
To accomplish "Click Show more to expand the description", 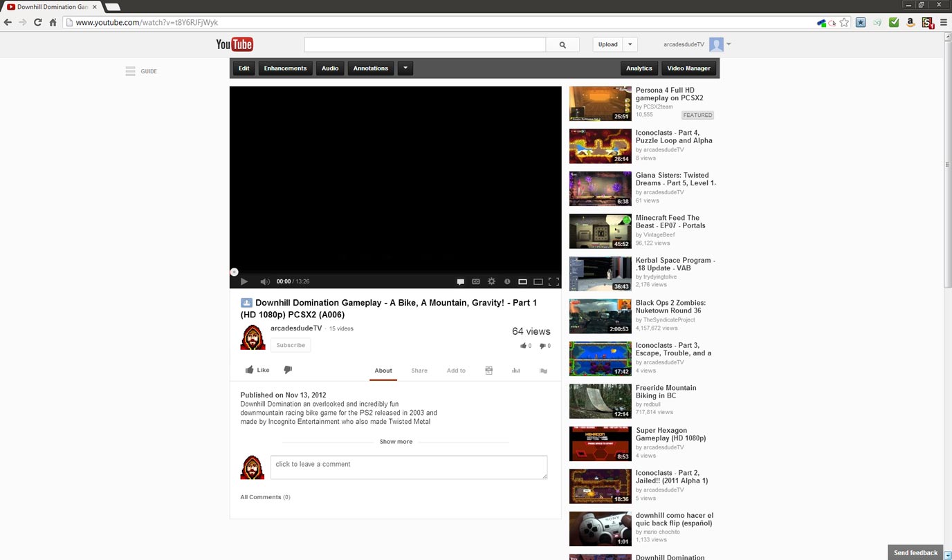I will click(395, 441).
